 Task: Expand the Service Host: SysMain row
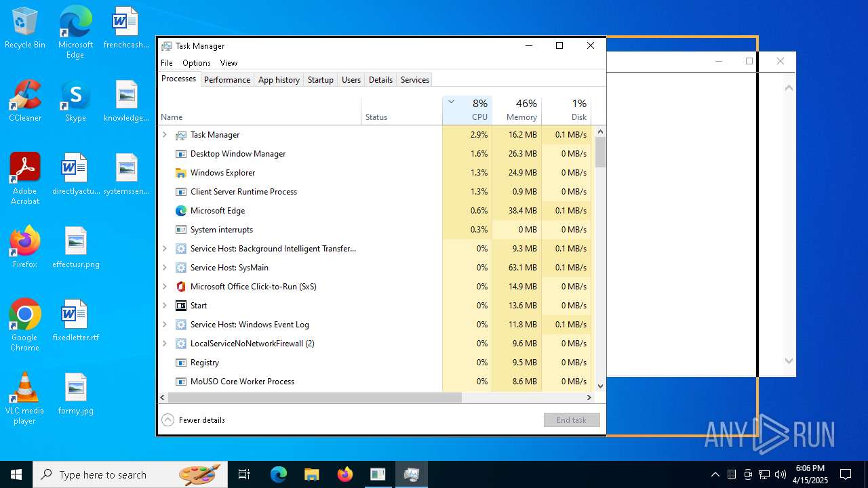click(x=164, y=268)
